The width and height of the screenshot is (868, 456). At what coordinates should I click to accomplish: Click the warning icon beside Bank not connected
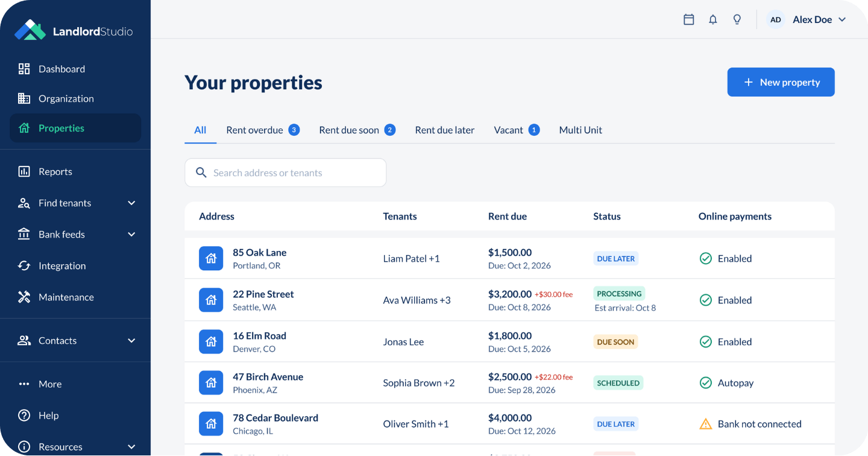(705, 424)
